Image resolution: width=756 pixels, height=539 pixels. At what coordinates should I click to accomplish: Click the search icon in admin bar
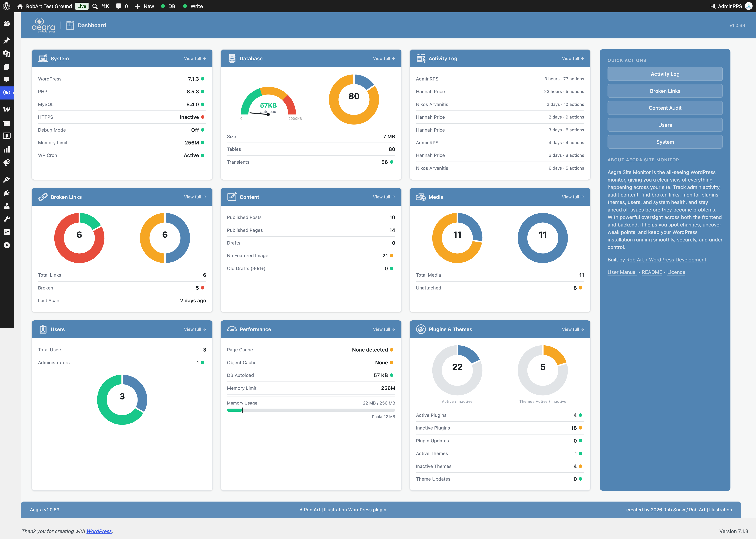point(95,6)
